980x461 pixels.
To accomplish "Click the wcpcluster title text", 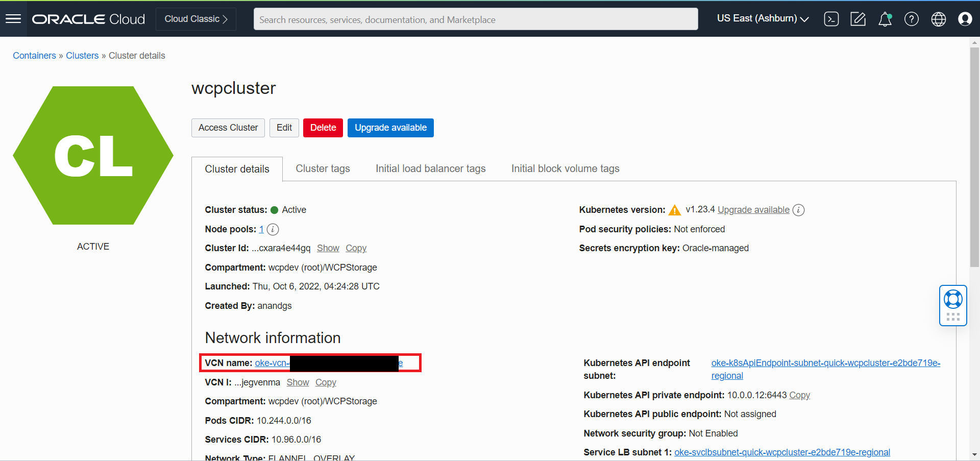I will (234, 88).
